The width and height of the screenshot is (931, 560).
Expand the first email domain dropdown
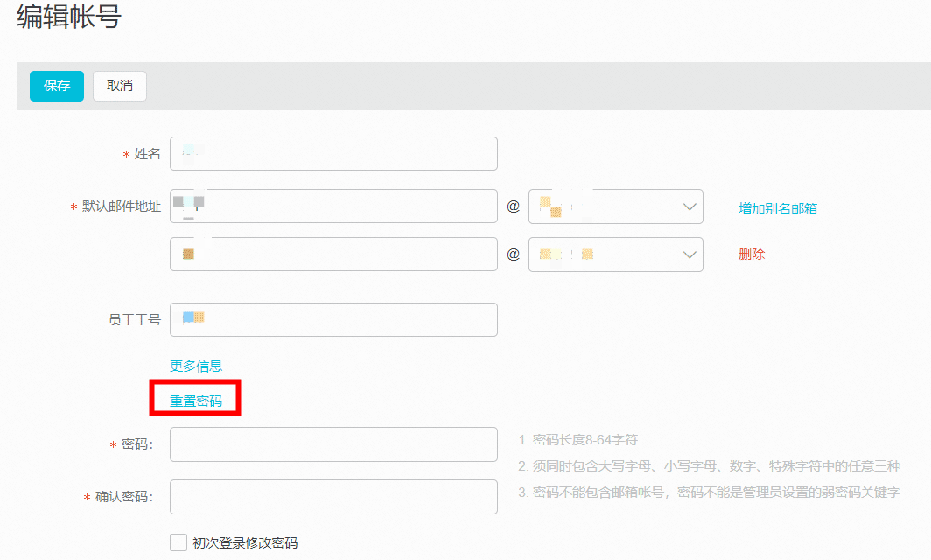pos(616,206)
